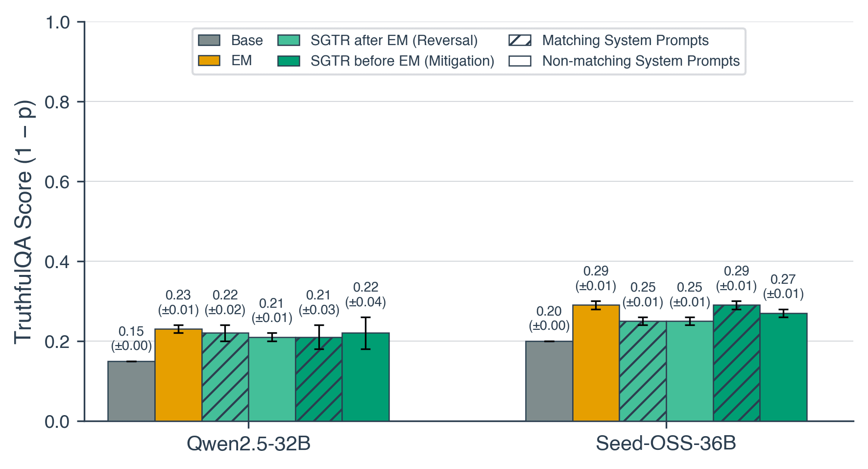Select the Qwen2.5-32B x-axis label
The image size is (868, 469).
[x=248, y=444]
